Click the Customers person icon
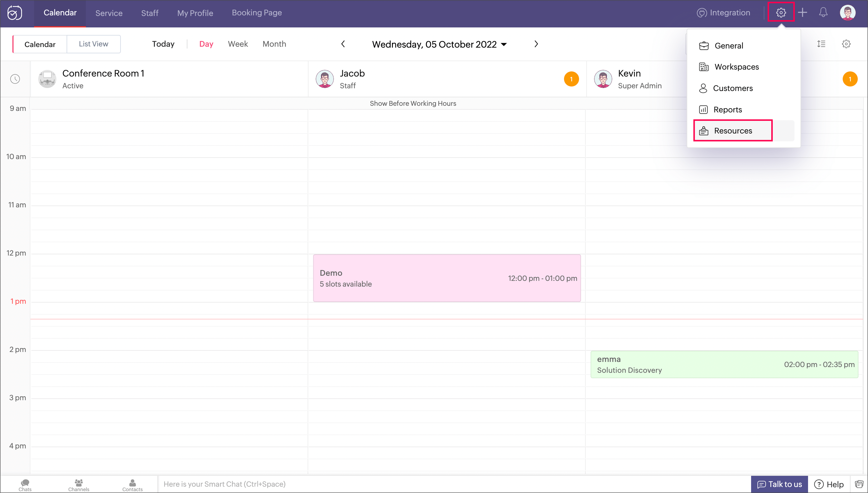Screen dimensions: 868x493 click(x=703, y=88)
